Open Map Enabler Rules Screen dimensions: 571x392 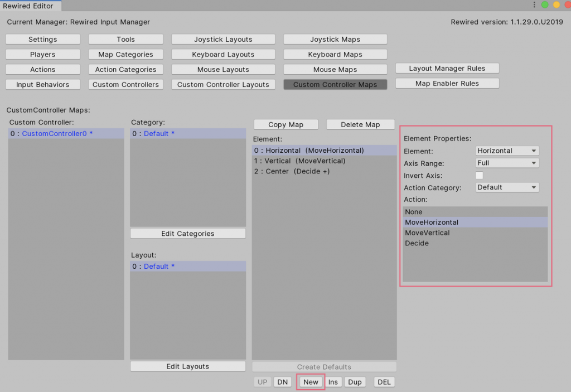(x=447, y=84)
